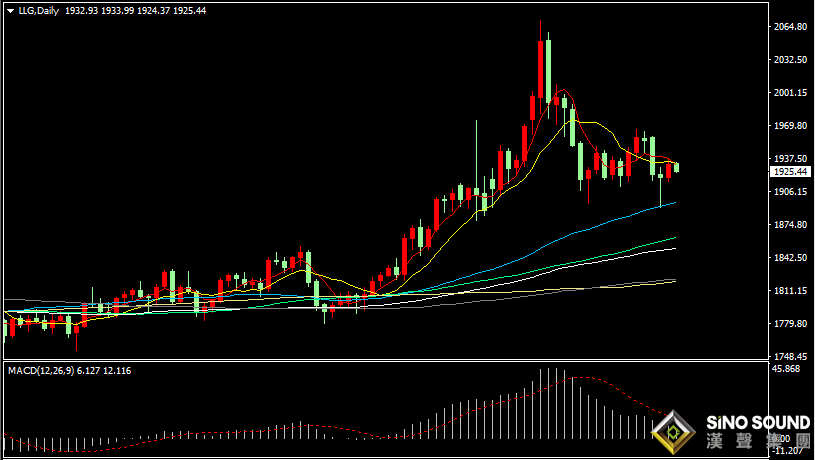Open the chart menu triangle beside LLG,Daily

(10, 11)
